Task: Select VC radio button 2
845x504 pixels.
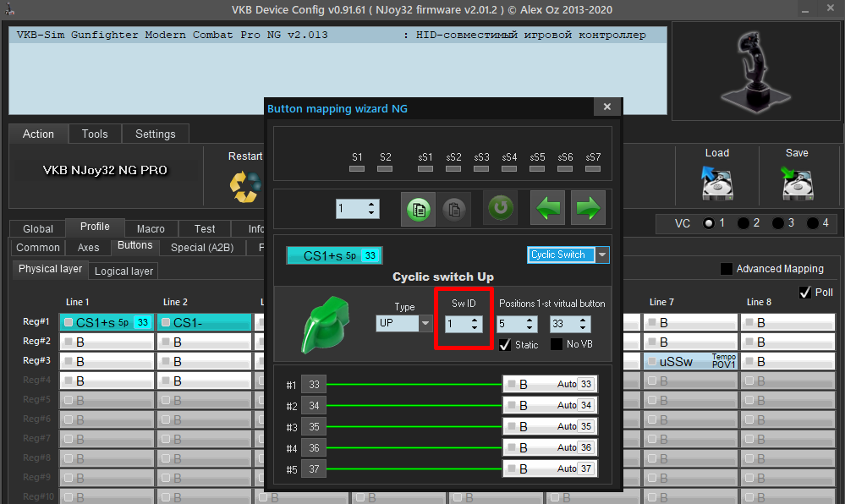Action: pos(743,223)
